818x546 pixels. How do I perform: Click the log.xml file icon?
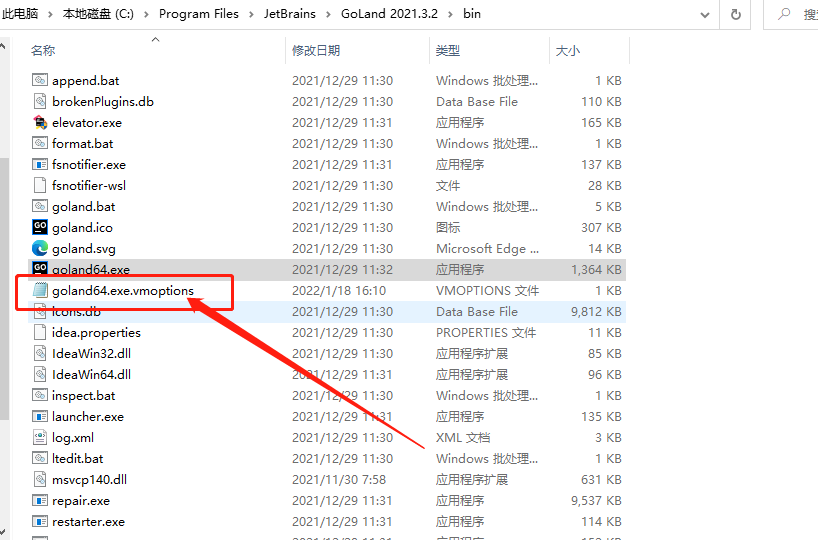pyautogui.click(x=40, y=437)
